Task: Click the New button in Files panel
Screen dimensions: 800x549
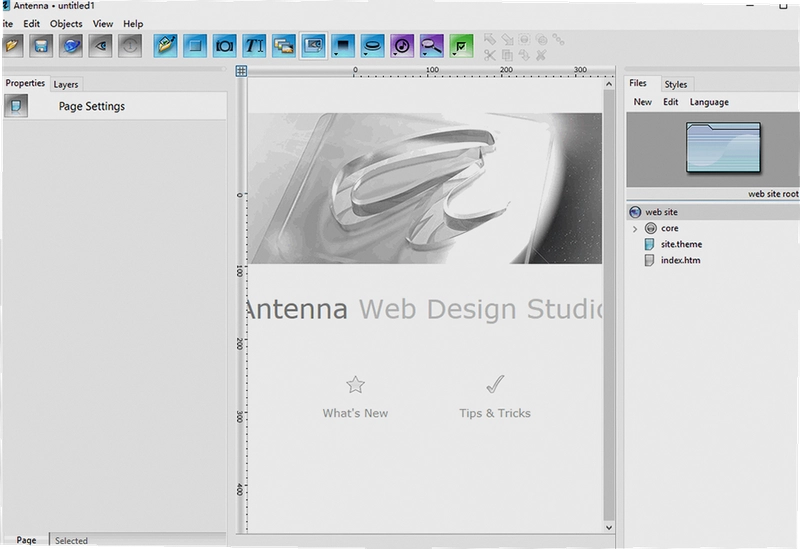Action: pos(642,102)
